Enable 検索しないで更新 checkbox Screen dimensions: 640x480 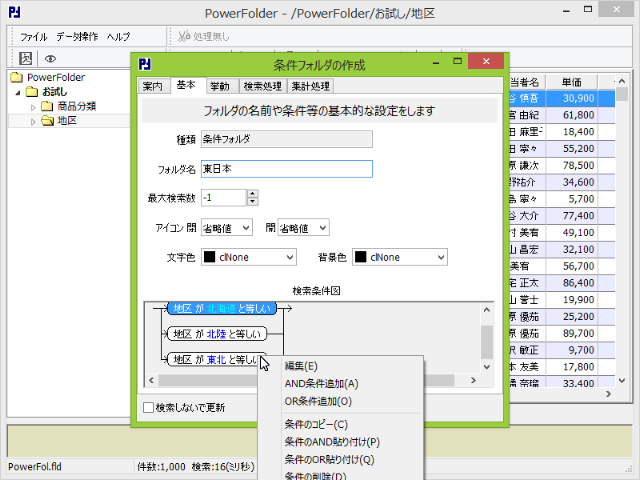click(148, 407)
